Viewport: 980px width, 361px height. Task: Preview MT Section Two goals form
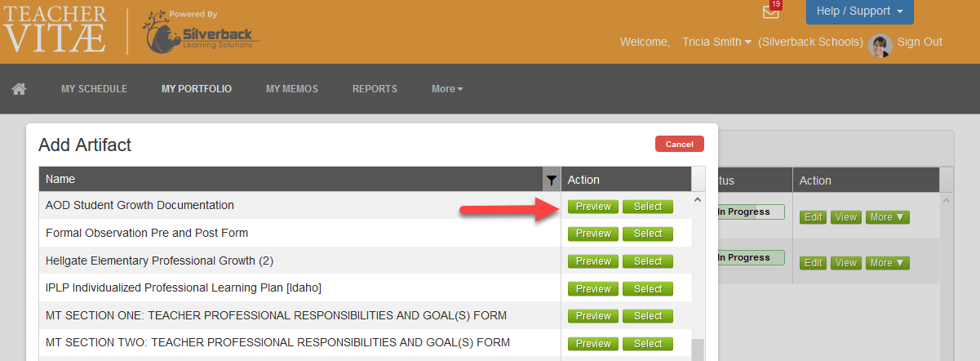click(593, 344)
